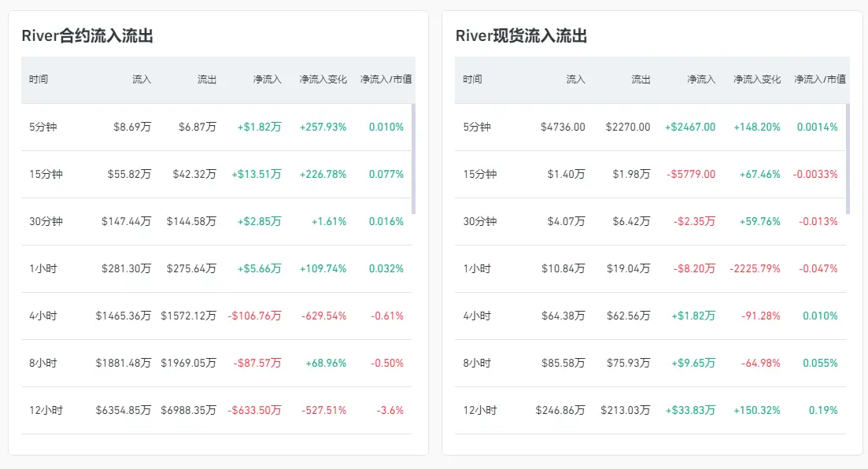The image size is (868, 469).
Task: Click the 流入 header in spot table
Action: [x=576, y=79]
